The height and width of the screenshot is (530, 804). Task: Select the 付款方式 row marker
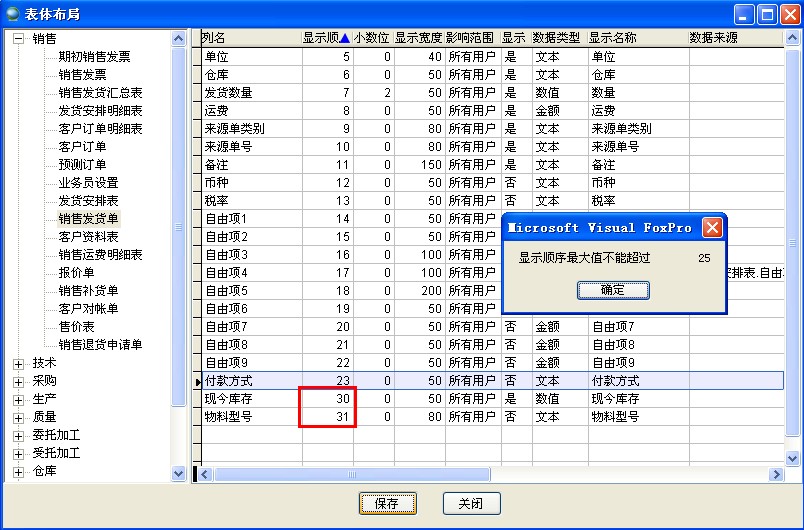(197, 381)
